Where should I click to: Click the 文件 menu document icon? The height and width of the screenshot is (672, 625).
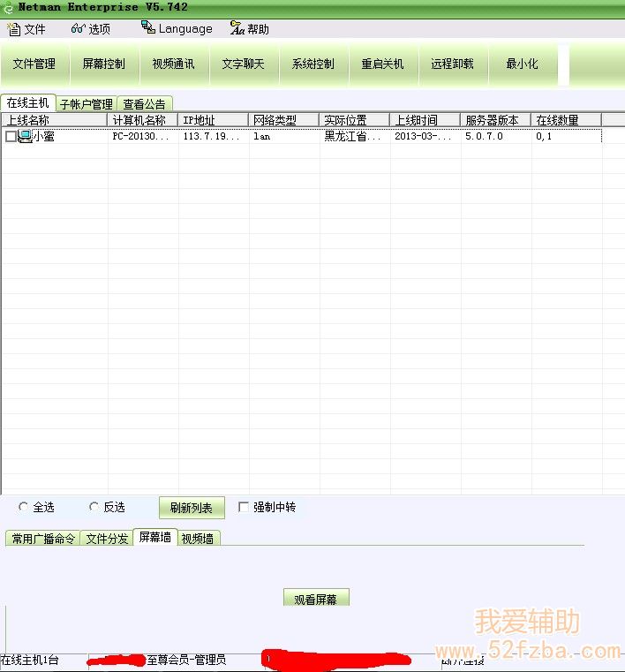point(14,29)
